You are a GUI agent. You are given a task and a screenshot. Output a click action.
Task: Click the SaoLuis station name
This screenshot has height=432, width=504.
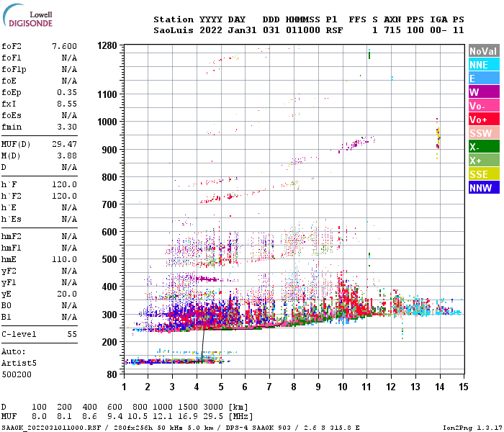coord(174,30)
